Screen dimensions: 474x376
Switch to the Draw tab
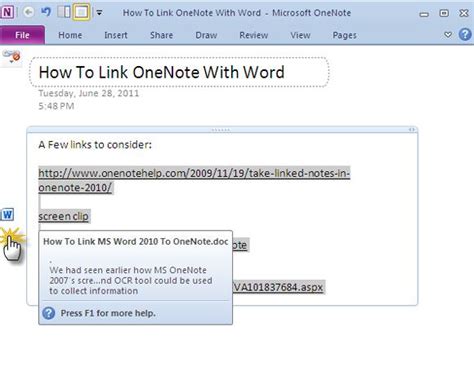point(206,35)
